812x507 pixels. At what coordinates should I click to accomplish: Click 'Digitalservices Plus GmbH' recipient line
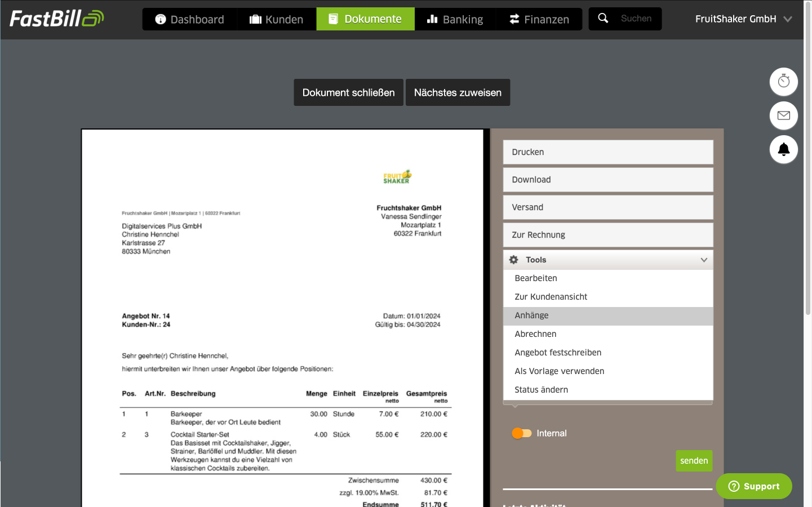(x=162, y=226)
